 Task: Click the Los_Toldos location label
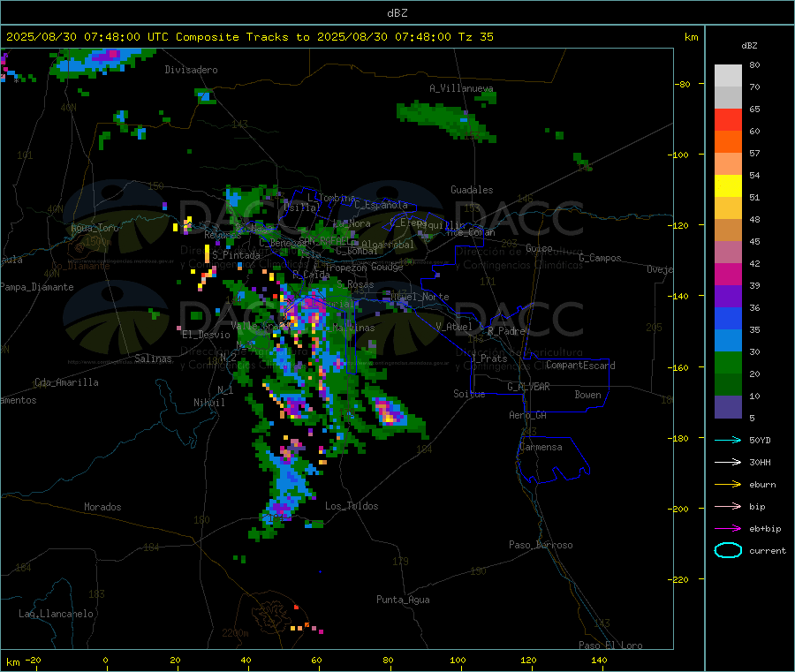point(352,506)
